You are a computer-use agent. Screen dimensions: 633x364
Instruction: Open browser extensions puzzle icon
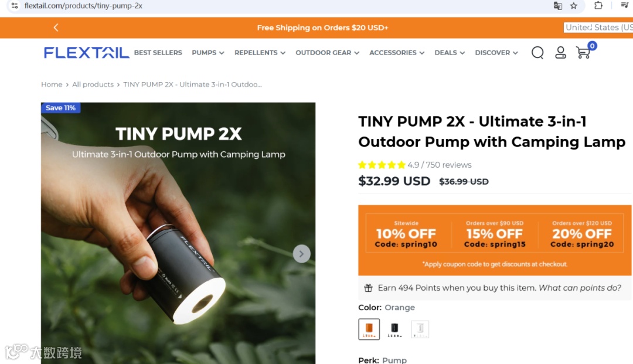tap(598, 6)
